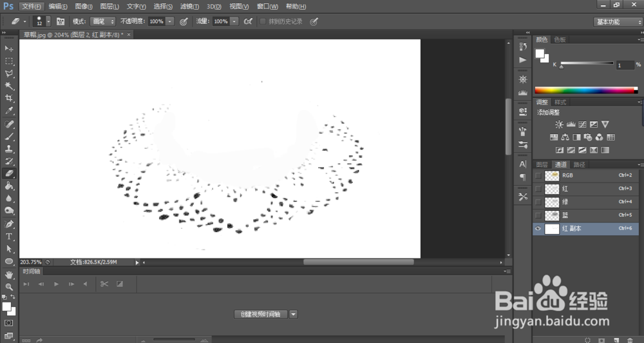
Task: Select the History Brush tool
Action: coord(8,161)
